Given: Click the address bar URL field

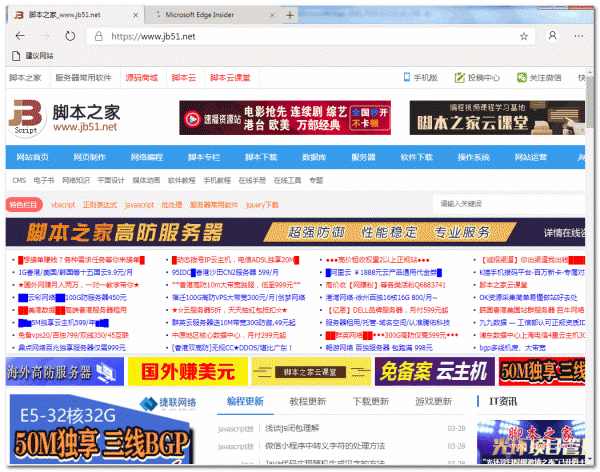Looking at the screenshot, I should click(x=310, y=36).
